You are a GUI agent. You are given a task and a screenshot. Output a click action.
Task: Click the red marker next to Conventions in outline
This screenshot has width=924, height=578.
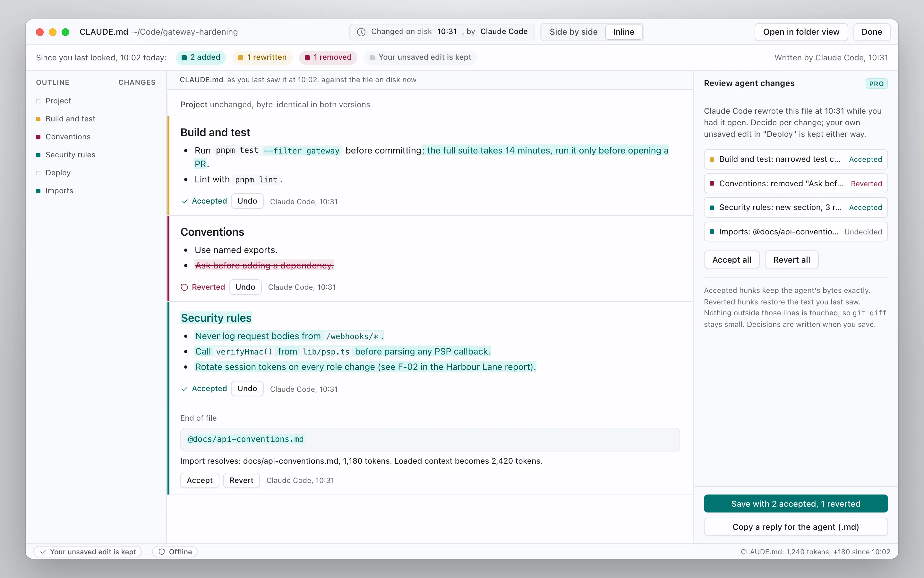click(x=38, y=137)
